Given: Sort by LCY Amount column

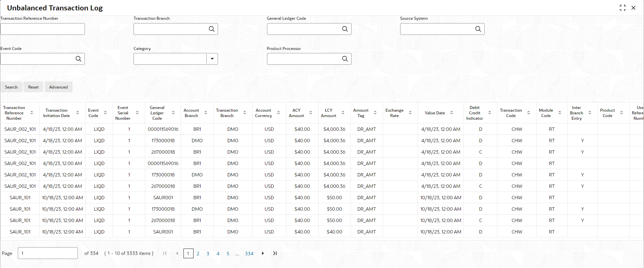Looking at the screenshot, I should pos(343,113).
